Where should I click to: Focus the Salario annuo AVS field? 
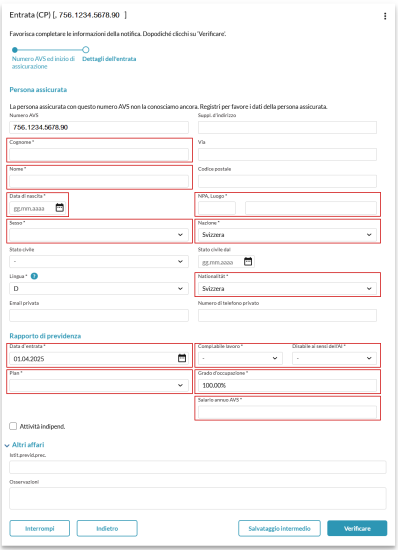(x=287, y=412)
